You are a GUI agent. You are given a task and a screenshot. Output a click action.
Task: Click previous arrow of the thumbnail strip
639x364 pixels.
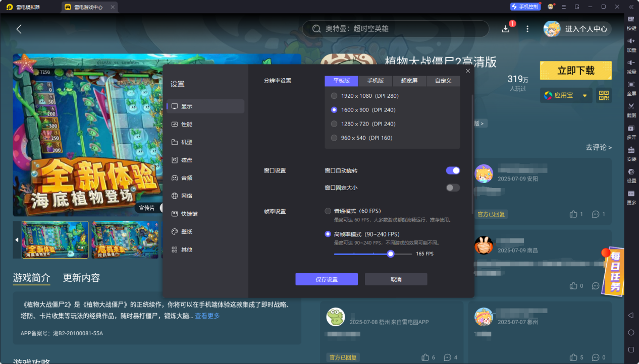tap(17, 239)
